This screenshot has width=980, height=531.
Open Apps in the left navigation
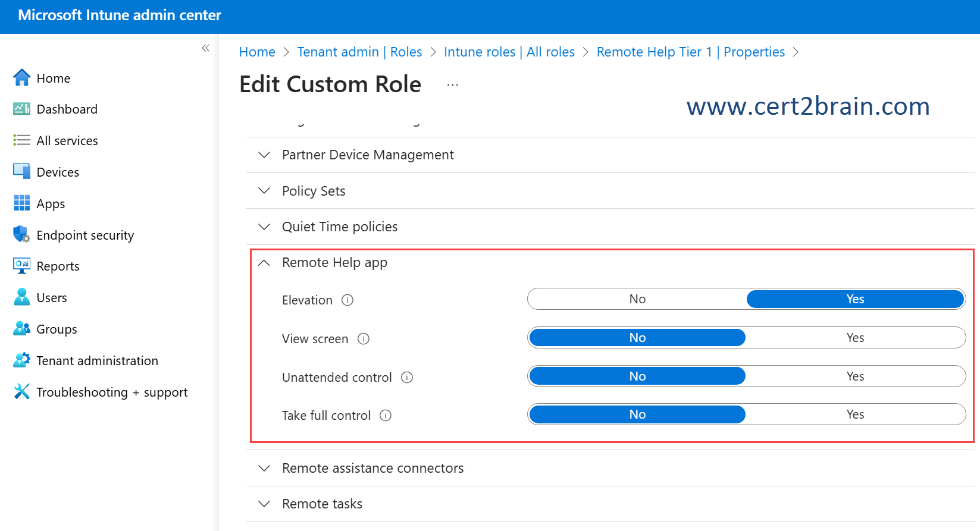pos(51,204)
